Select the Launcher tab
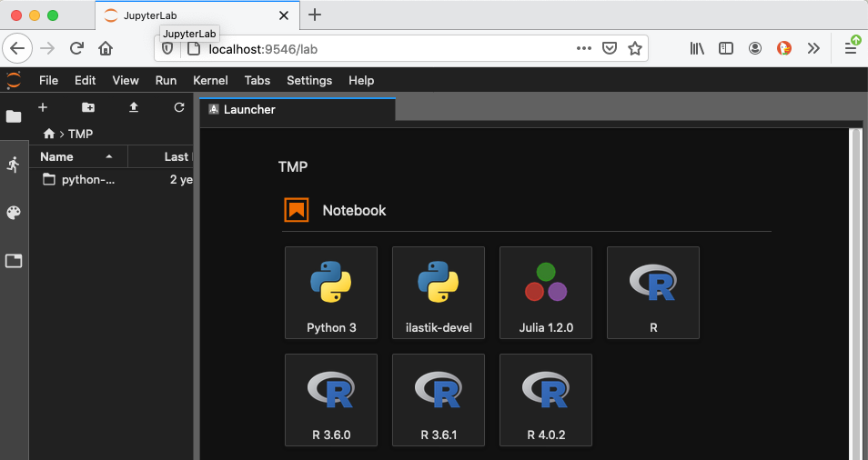The height and width of the screenshot is (460, 868). [298, 109]
